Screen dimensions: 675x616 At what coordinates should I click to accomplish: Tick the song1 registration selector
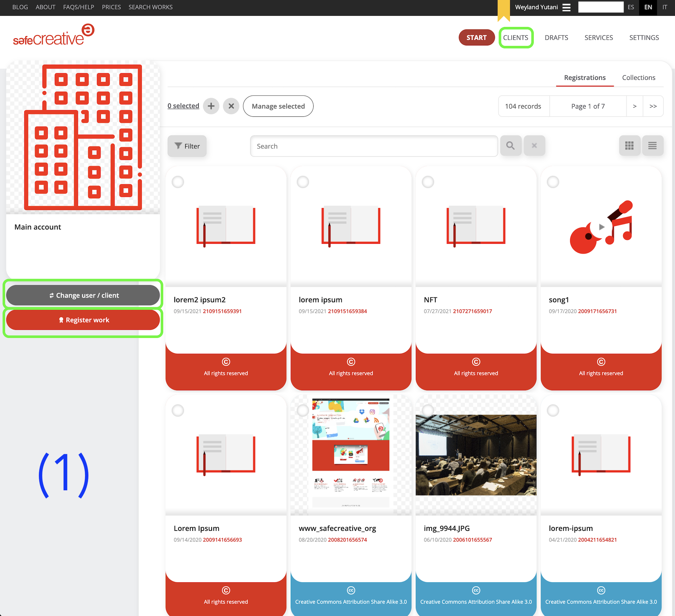click(x=553, y=182)
